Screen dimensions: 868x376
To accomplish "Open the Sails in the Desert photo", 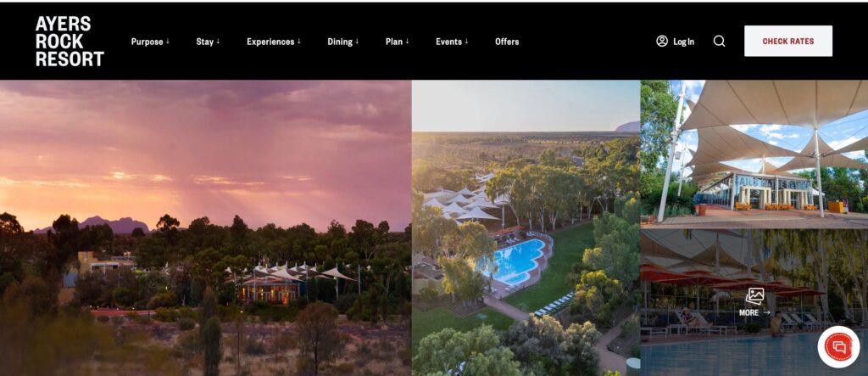I will (x=754, y=154).
